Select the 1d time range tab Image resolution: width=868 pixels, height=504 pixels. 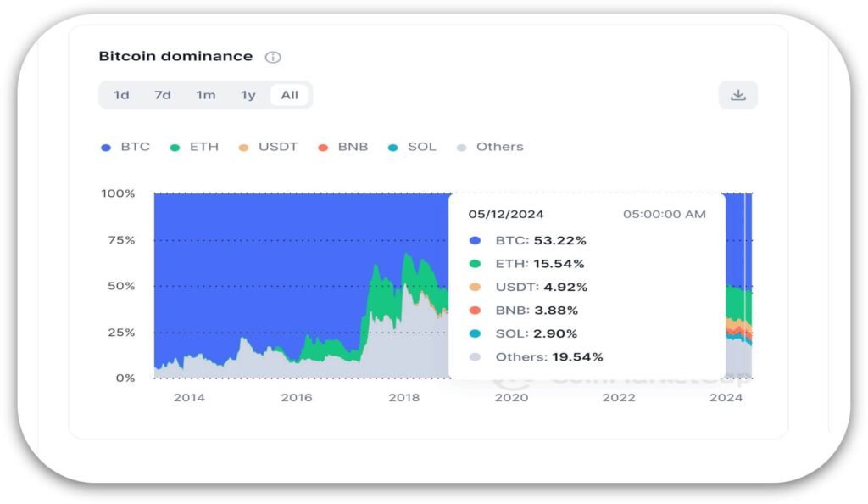(x=121, y=95)
